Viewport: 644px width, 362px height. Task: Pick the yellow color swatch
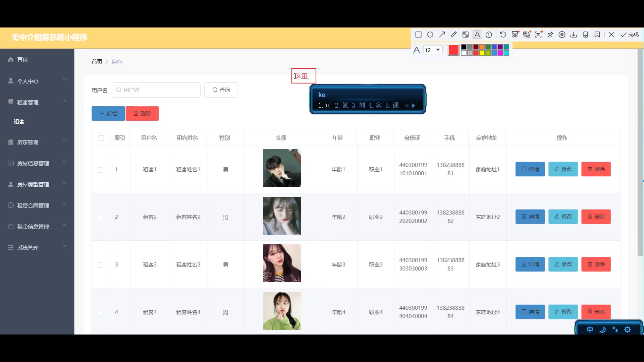pos(482,53)
